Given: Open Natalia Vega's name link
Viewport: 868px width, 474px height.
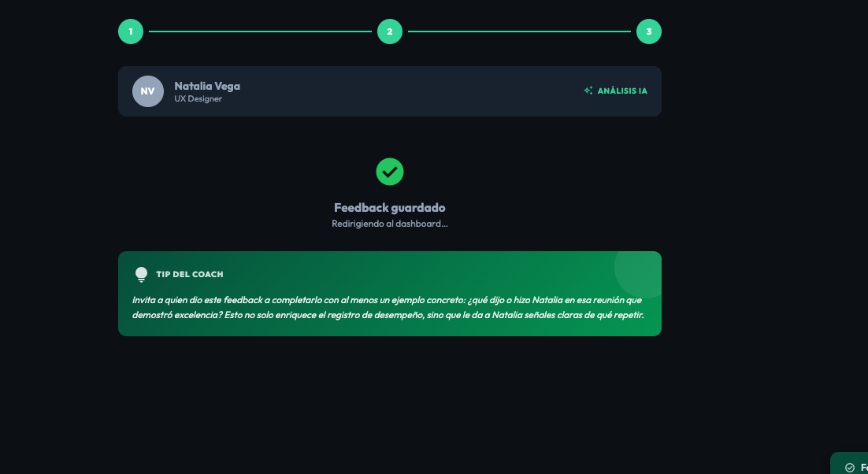Looking at the screenshot, I should [207, 86].
